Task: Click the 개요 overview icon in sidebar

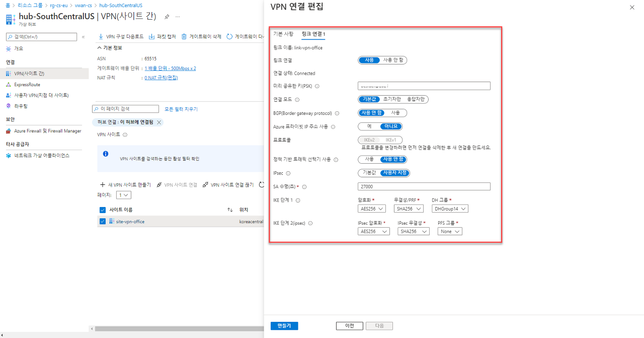Action: (x=9, y=48)
